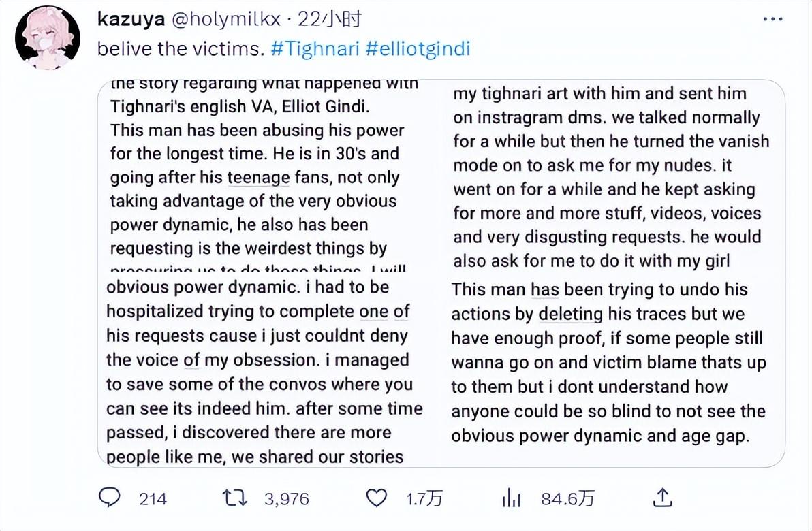Open tweet analytics via the bar chart icon
The image size is (812, 531).
pos(511,498)
